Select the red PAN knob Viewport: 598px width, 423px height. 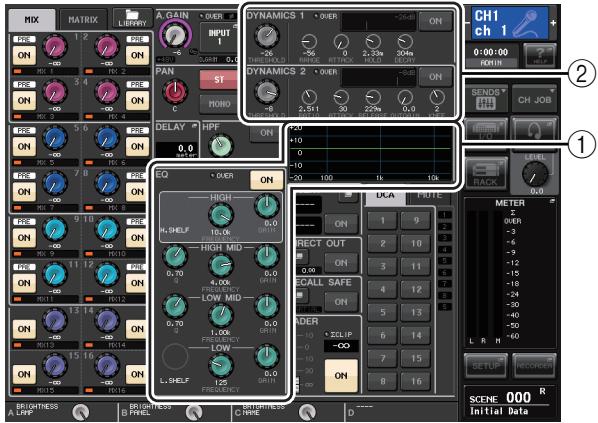click(175, 92)
